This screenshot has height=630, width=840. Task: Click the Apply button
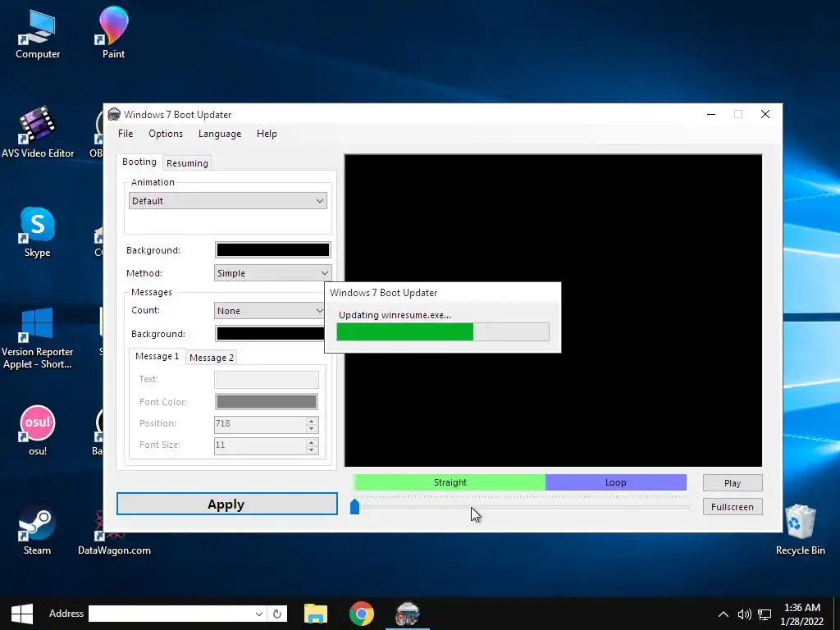tap(227, 504)
